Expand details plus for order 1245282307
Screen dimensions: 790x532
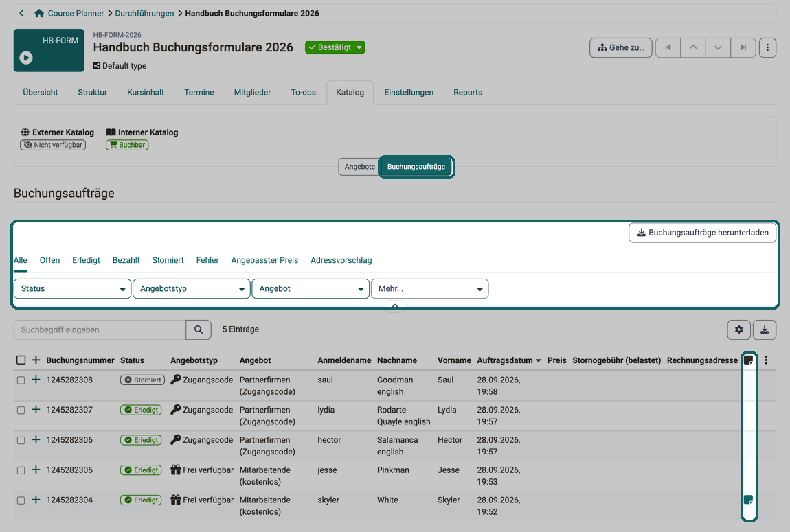coord(36,410)
